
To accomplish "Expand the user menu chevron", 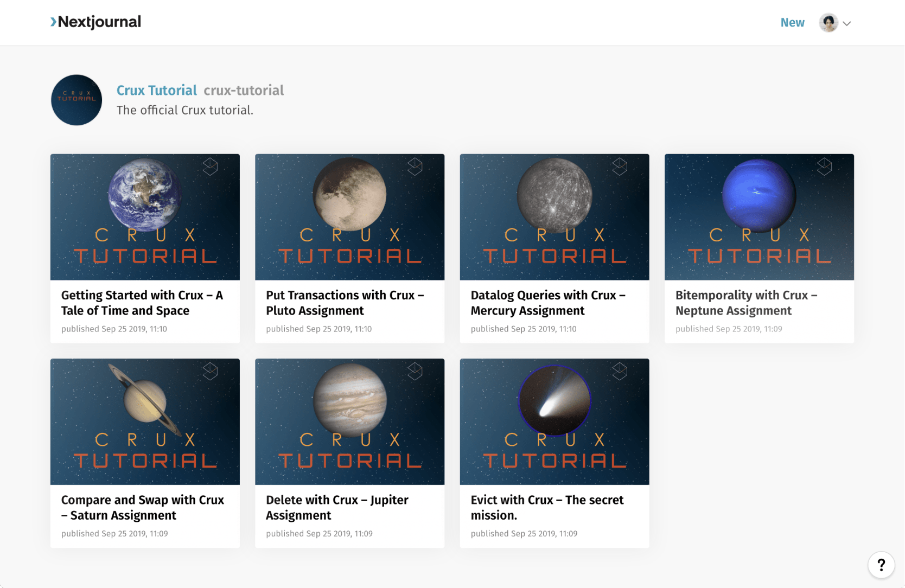I will click(847, 23).
